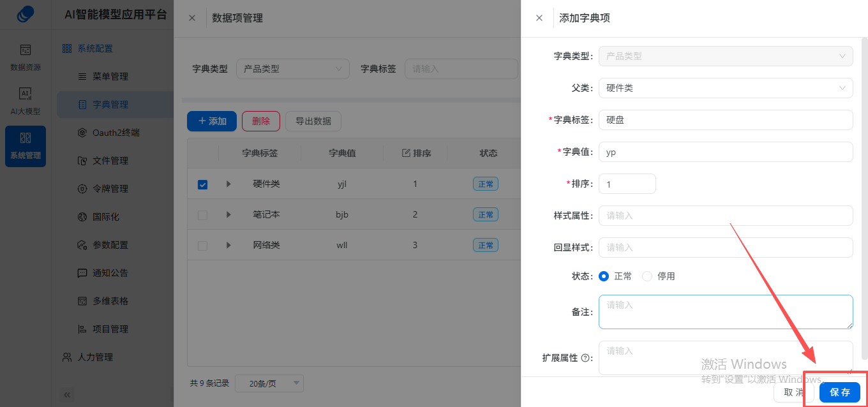Open the 父类 dropdown showing 硬件类
868x407 pixels.
coord(726,88)
